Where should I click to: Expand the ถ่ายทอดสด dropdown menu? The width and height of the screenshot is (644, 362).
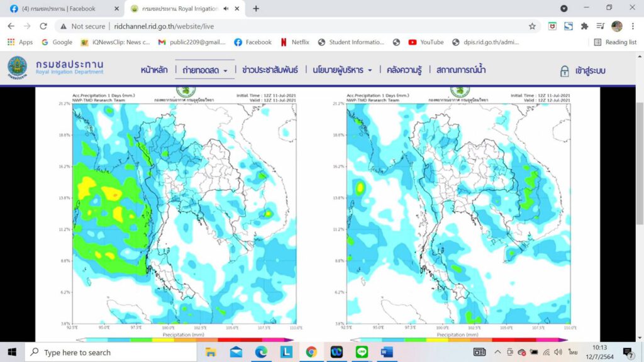coord(205,70)
